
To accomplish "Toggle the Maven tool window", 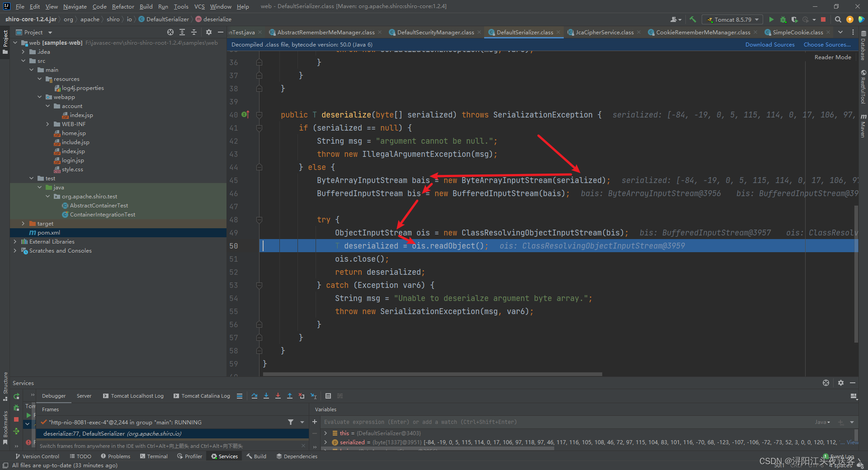I will tap(863, 126).
